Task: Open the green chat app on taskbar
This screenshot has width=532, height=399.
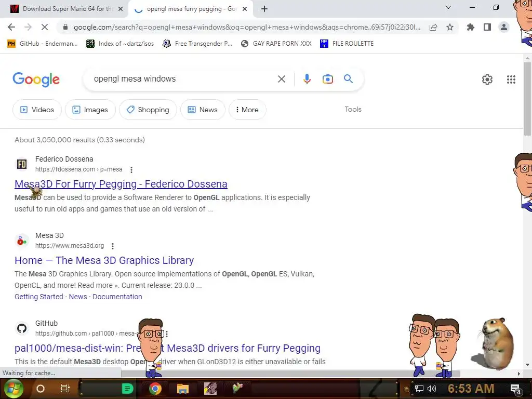Action: pyautogui.click(x=128, y=389)
